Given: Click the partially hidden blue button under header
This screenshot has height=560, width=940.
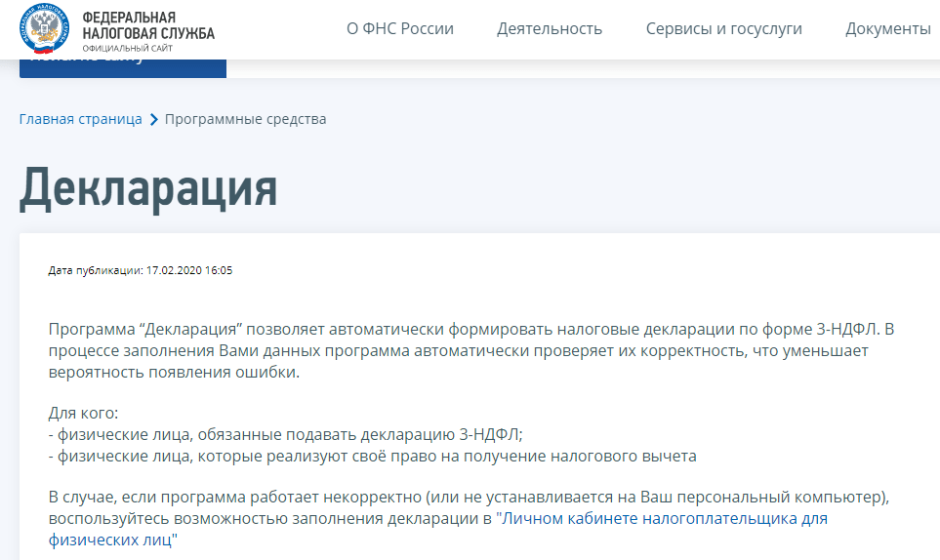Looking at the screenshot, I should click(122, 66).
